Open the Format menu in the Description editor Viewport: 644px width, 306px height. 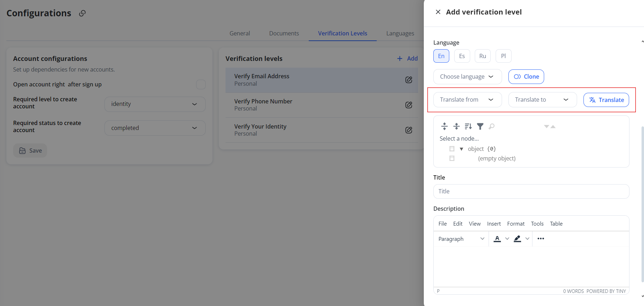click(x=516, y=223)
